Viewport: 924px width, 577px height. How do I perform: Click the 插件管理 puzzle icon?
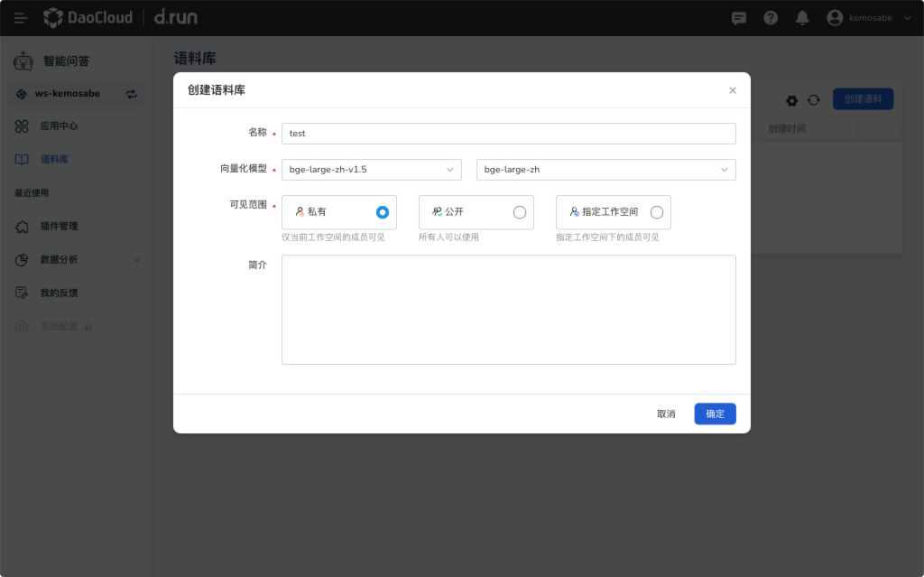coord(22,227)
